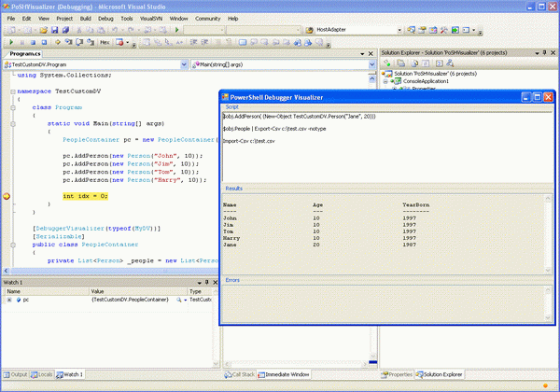Click the Restart debugging icon

pyautogui.click(x=44, y=42)
